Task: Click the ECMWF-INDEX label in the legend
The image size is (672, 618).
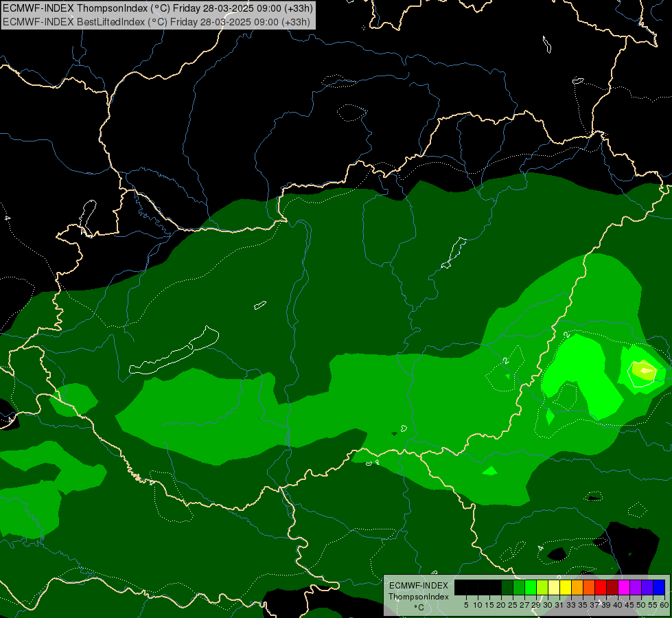Action: coord(419,586)
